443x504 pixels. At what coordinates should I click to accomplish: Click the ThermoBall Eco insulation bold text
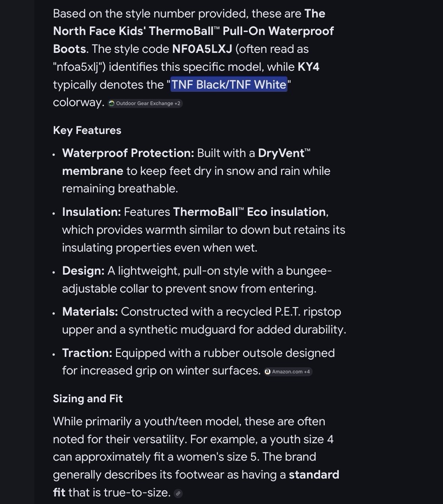click(x=250, y=212)
